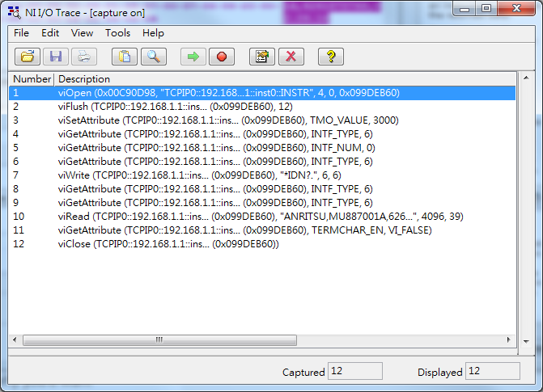
Task: Open the Help menu
Action: point(153,33)
